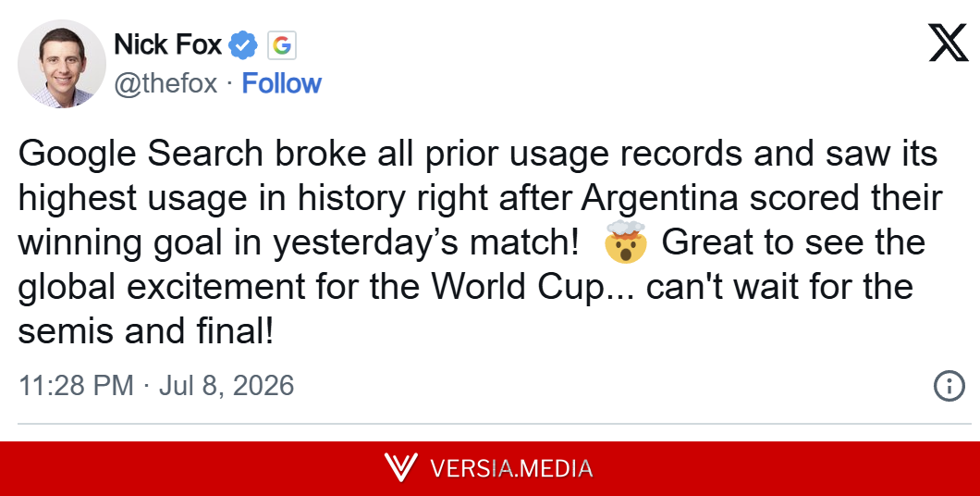Click "winning goal in yesterday's match!" text
Viewport: 980px width, 496px height.
click(299, 242)
